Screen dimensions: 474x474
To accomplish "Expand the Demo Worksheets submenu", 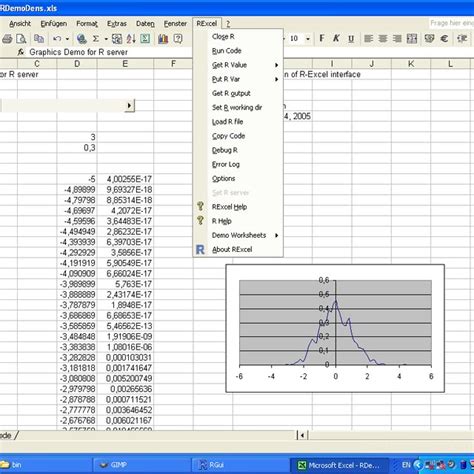I will [238, 235].
